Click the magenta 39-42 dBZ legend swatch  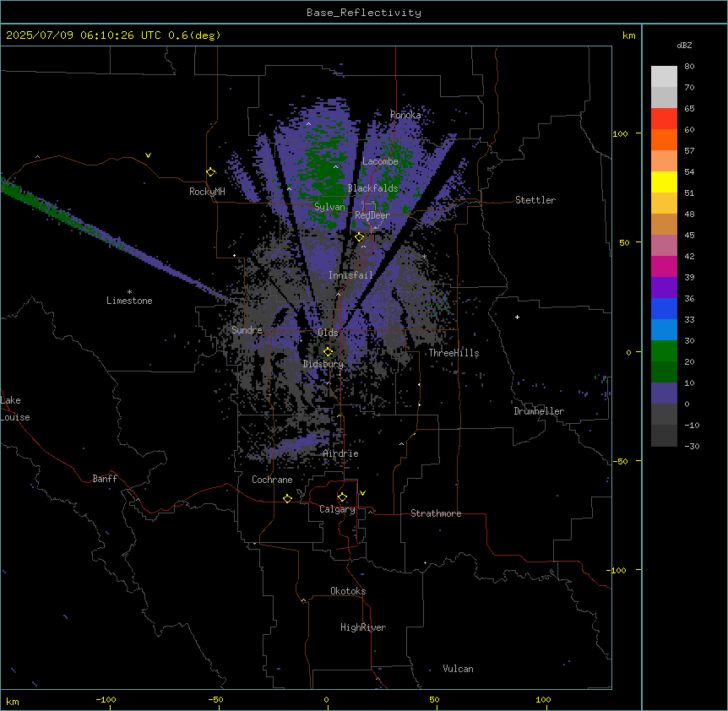pyautogui.click(x=664, y=266)
